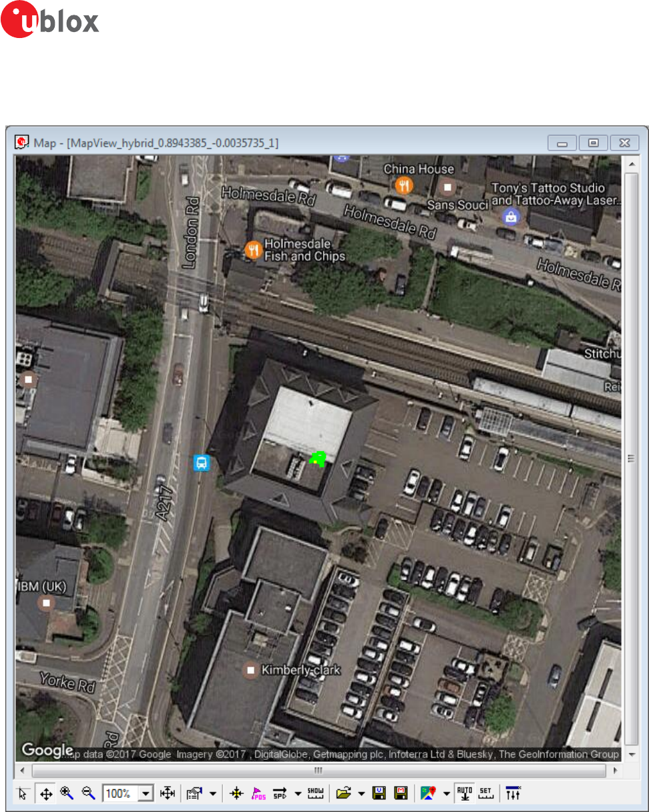Click the SET scale button

point(485,794)
